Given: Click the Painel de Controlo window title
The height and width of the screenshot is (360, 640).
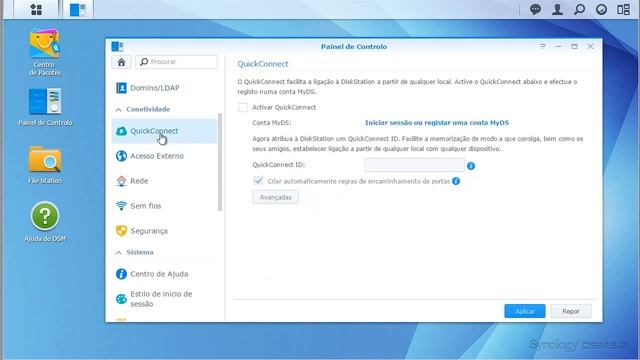Looking at the screenshot, I should 354,47.
